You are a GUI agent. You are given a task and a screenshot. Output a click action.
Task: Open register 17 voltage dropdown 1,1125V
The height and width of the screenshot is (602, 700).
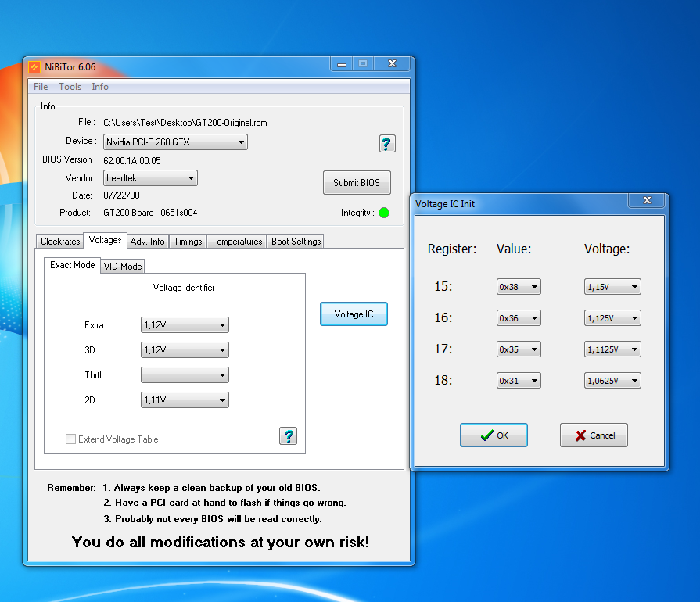coord(612,349)
